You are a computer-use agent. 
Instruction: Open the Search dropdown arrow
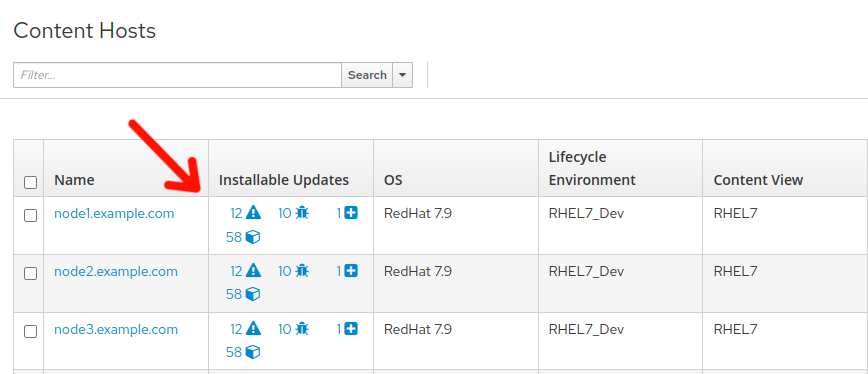[x=402, y=75]
